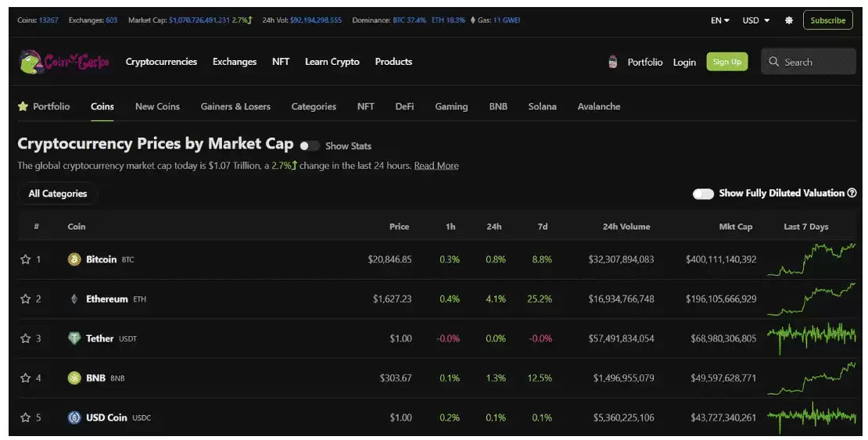Viewport: 868px width, 440px height.
Task: Follow the Read More link
Action: point(436,166)
